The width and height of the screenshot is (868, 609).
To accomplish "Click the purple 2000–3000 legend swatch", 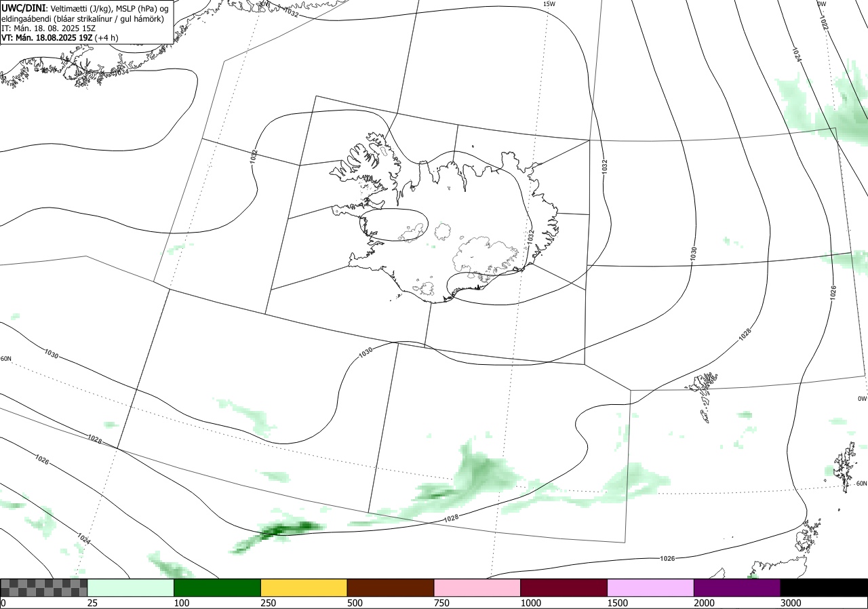I will [x=737, y=587].
